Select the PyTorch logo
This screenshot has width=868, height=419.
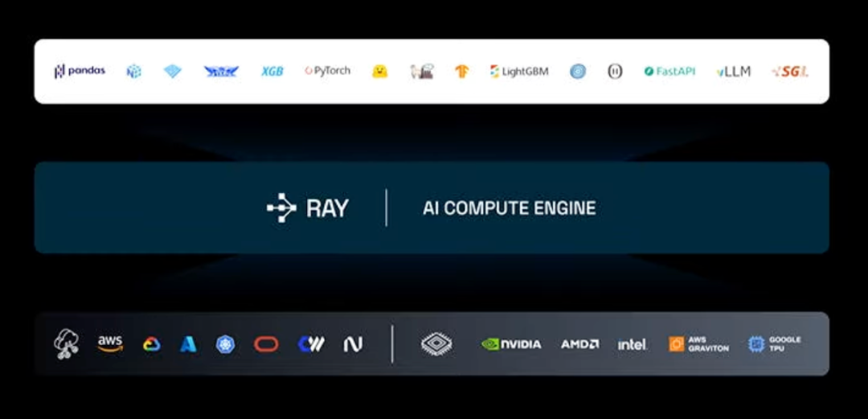pyautogui.click(x=327, y=71)
